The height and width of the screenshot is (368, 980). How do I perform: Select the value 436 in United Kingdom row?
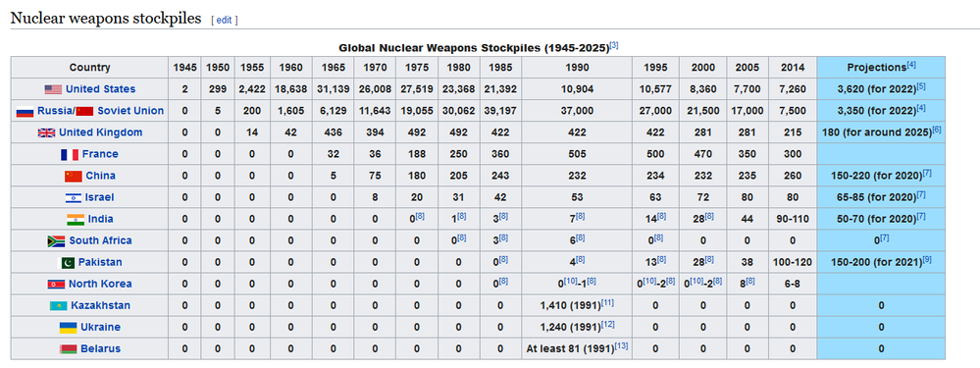(x=334, y=132)
